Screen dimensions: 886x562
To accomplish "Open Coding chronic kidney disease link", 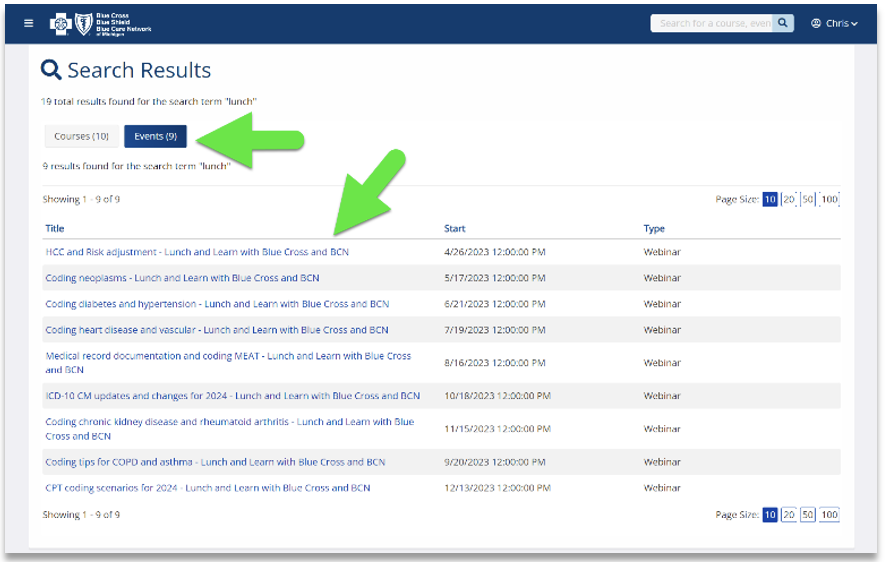I will (x=230, y=429).
